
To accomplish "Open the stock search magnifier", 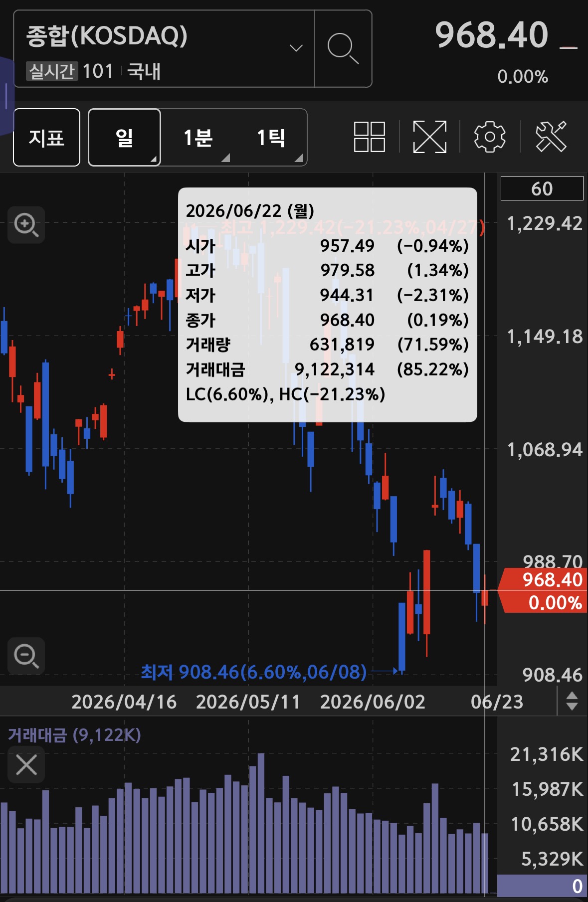I will click(343, 48).
